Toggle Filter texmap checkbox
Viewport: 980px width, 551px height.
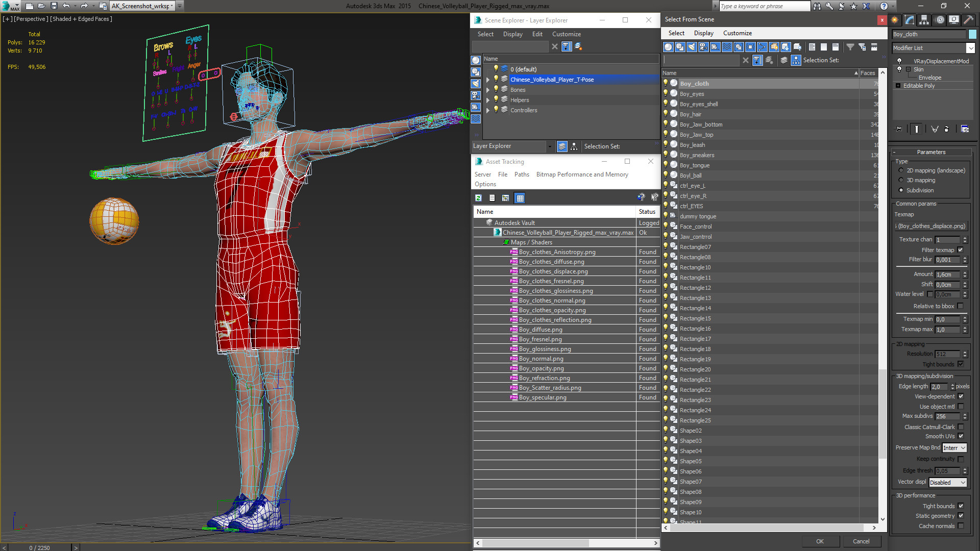(x=961, y=250)
